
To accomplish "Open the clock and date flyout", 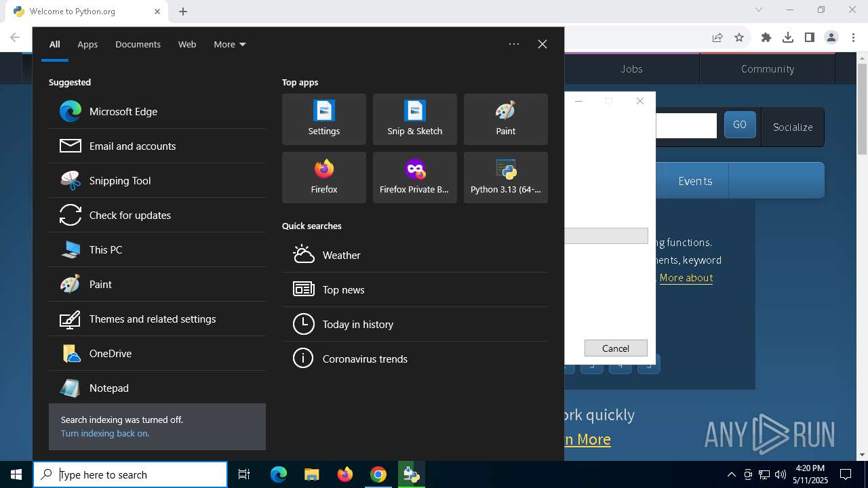I will pos(810,474).
